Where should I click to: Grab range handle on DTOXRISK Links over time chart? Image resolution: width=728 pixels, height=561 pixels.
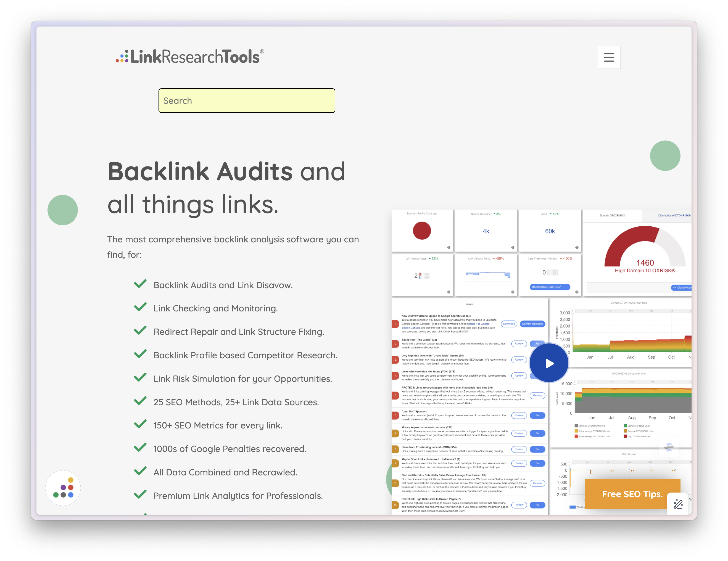[x=574, y=382]
